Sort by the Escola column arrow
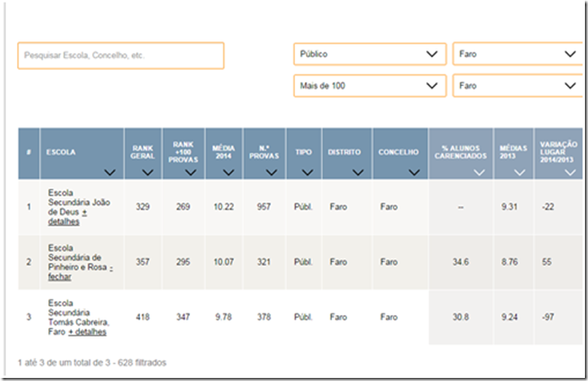 [x=109, y=172]
